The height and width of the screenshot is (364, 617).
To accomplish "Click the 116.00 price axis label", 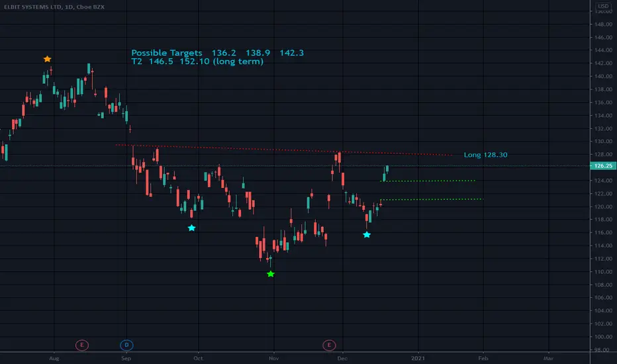I will pos(603,232).
